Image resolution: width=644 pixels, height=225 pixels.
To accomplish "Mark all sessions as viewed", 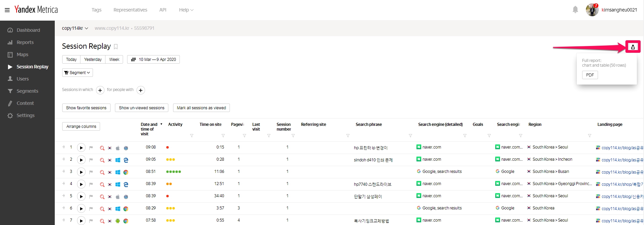I will click(201, 108).
